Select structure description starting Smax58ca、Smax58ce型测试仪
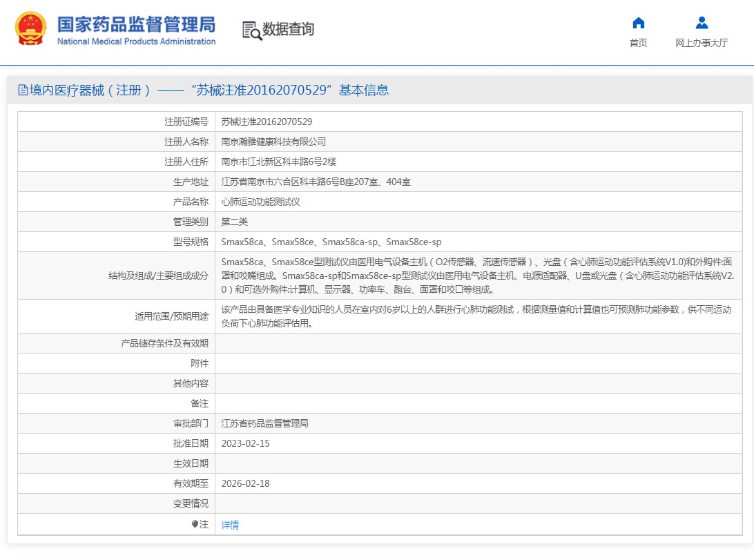754x560 pixels. [478, 276]
